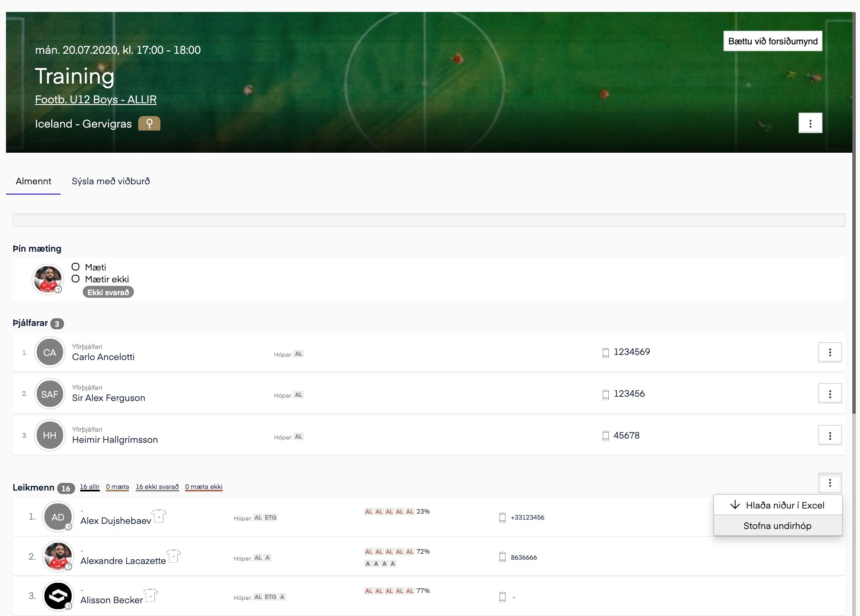860x616 pixels.
Task: Click jersey icon next to Alexandre Lacazette
Action: tap(174, 556)
